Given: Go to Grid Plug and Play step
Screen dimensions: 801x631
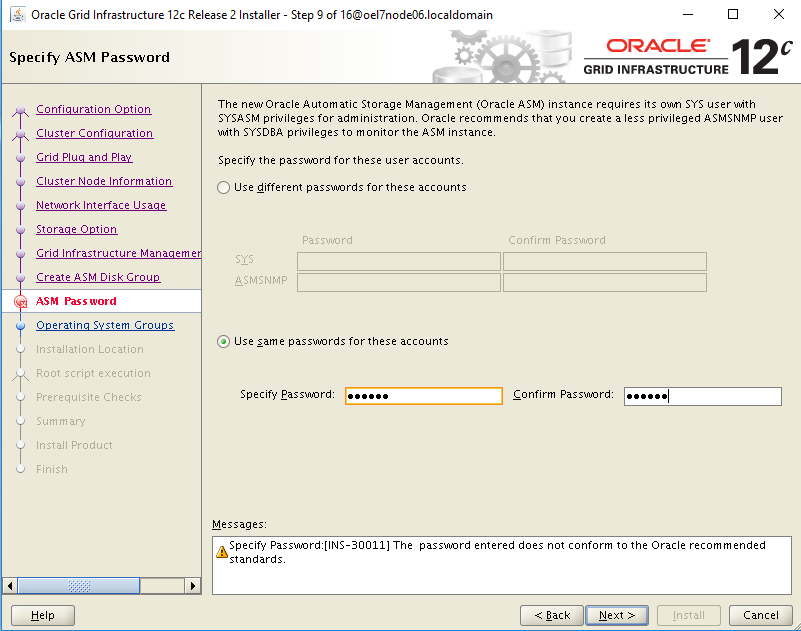Looking at the screenshot, I should (x=84, y=158).
